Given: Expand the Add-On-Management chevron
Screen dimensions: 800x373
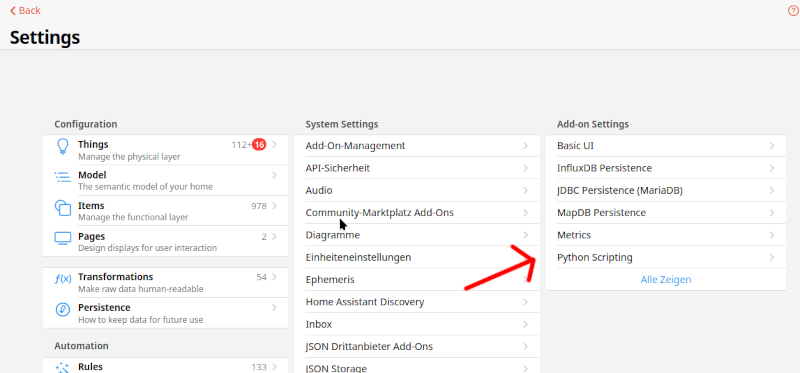Looking at the screenshot, I should tap(526, 146).
